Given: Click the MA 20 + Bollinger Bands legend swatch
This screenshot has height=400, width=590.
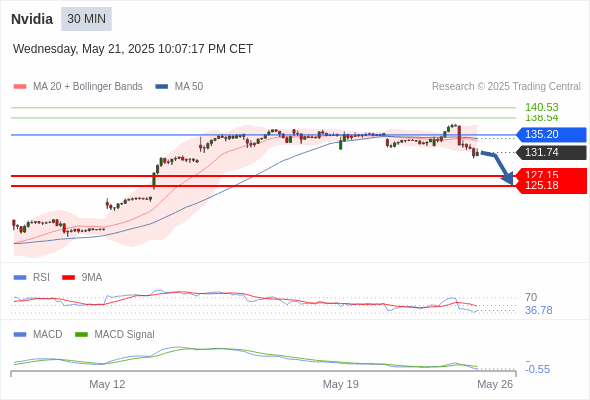Looking at the screenshot, I should pos(20,87).
